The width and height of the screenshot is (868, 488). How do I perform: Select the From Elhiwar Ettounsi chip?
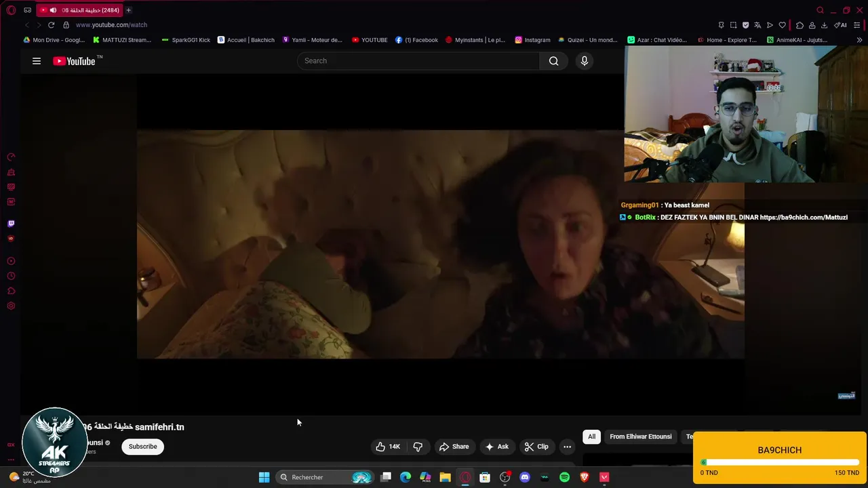pos(641,436)
